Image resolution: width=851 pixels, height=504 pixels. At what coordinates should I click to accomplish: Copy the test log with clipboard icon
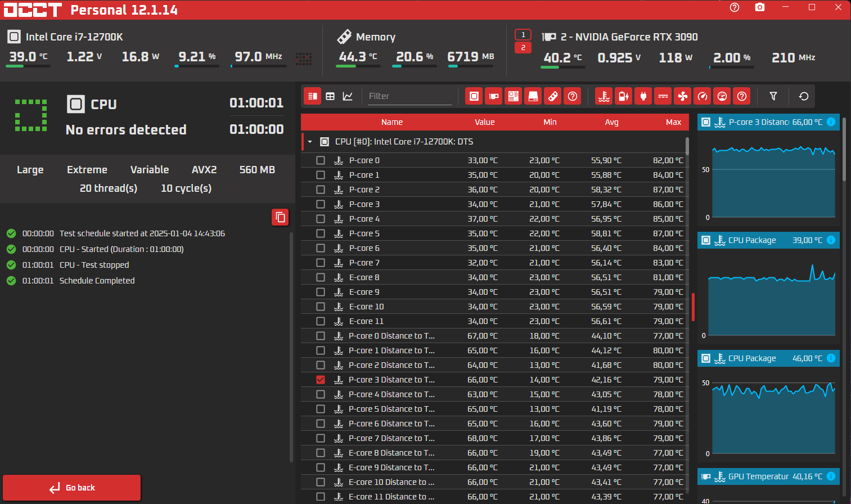(280, 217)
